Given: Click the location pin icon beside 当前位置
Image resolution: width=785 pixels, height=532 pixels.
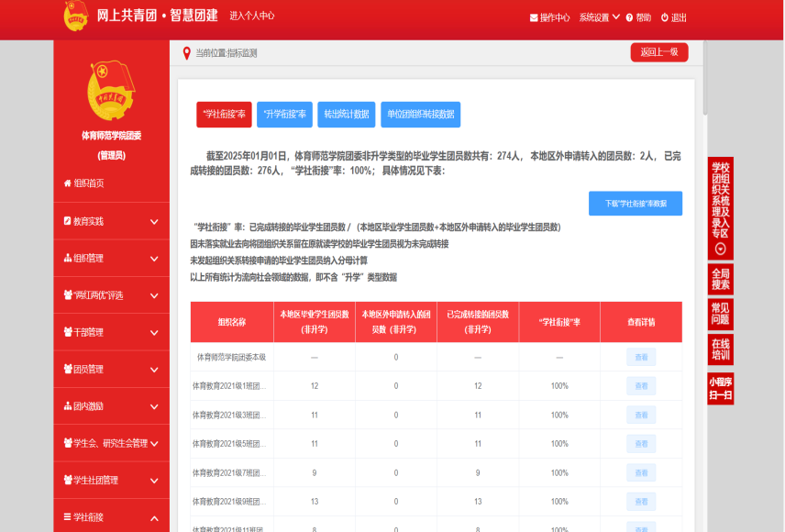Looking at the screenshot, I should tap(186, 53).
